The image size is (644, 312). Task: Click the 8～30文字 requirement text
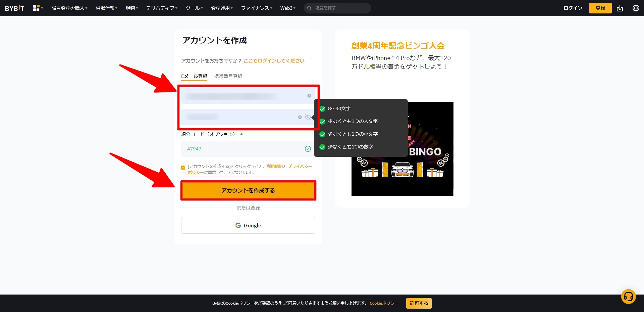point(339,108)
